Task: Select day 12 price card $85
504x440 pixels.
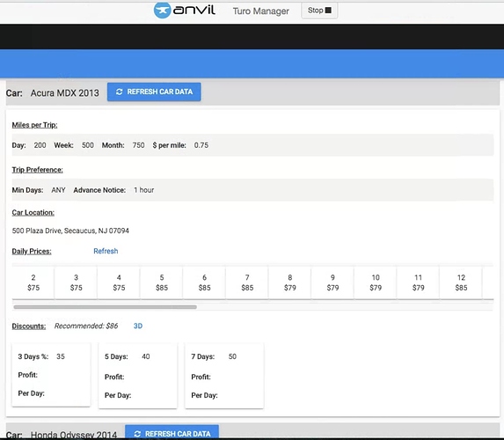Action: [x=461, y=282]
